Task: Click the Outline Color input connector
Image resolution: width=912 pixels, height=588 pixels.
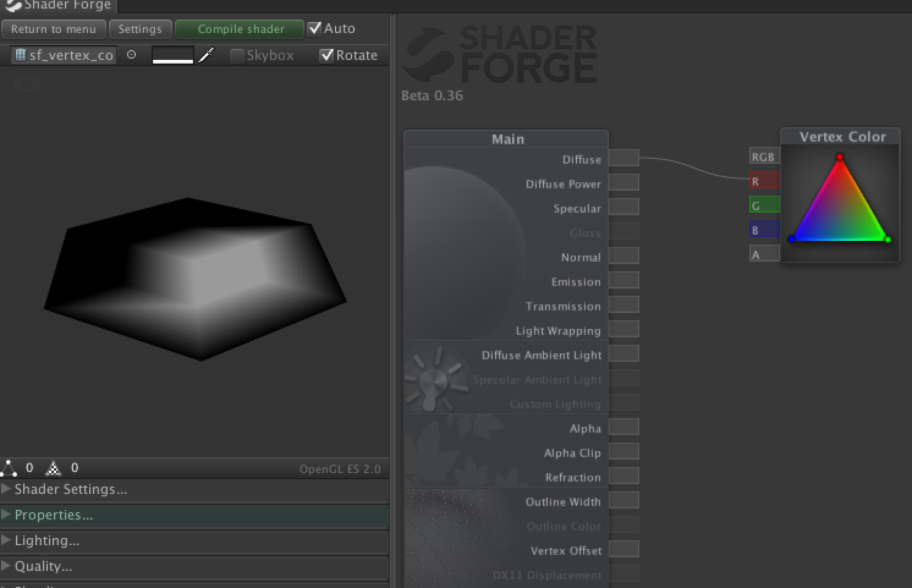Action: coord(624,525)
